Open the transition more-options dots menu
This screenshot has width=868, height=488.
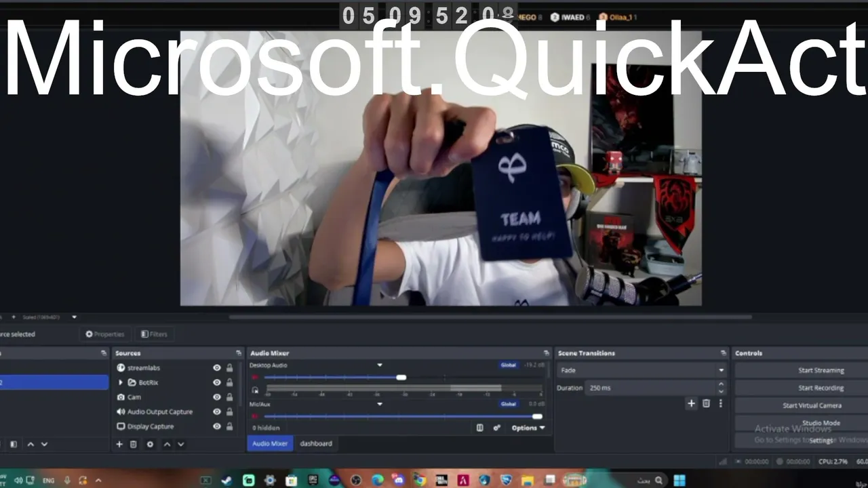[x=720, y=403]
